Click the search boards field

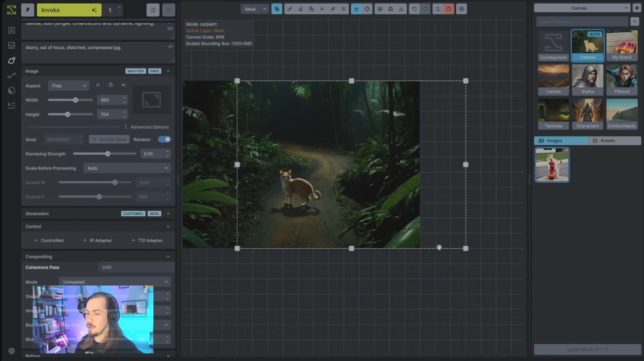(x=582, y=22)
